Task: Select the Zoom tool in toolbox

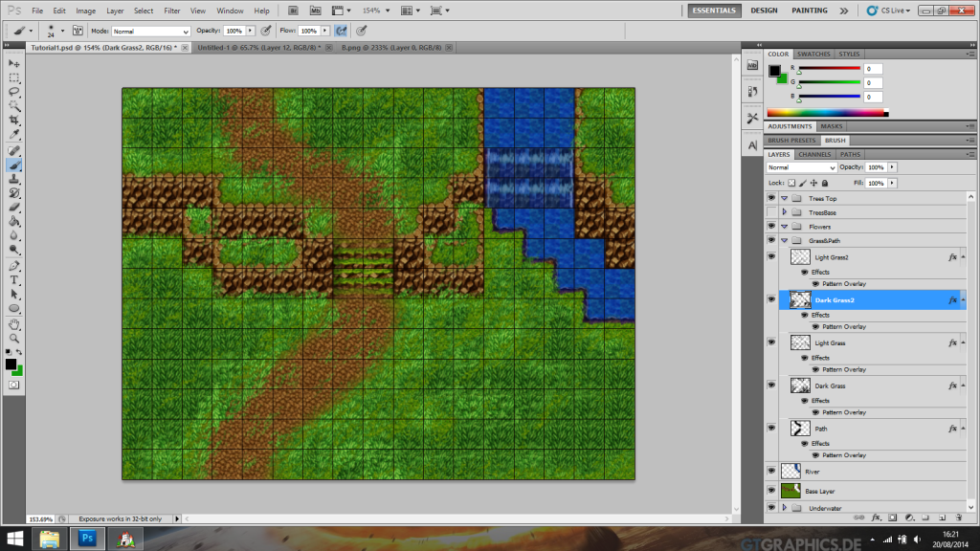Action: point(13,339)
